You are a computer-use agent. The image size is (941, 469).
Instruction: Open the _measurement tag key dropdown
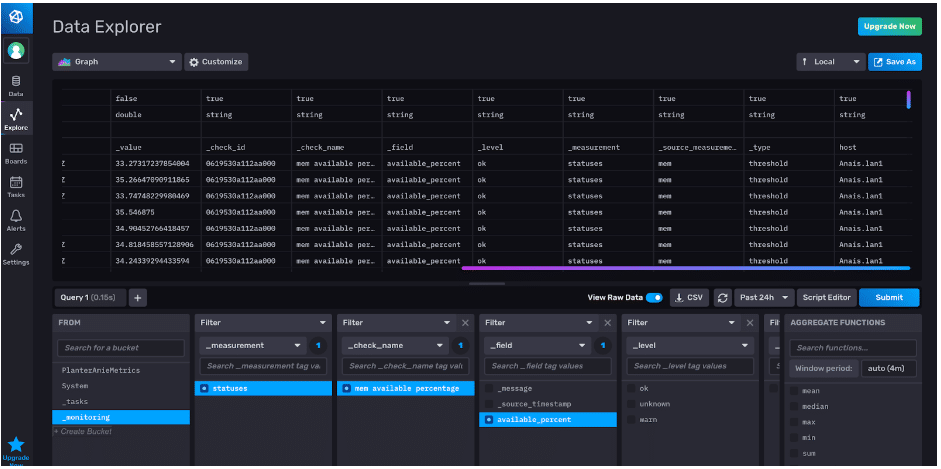[253, 345]
